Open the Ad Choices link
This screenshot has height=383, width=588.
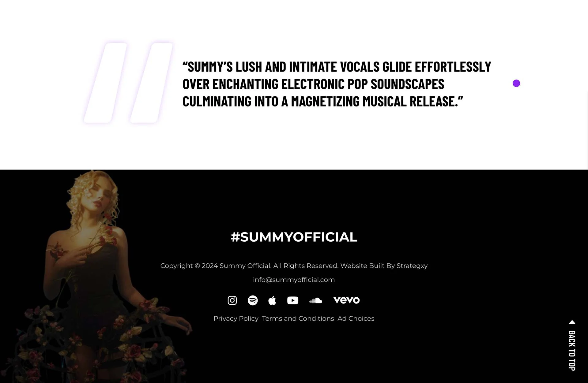(x=356, y=318)
